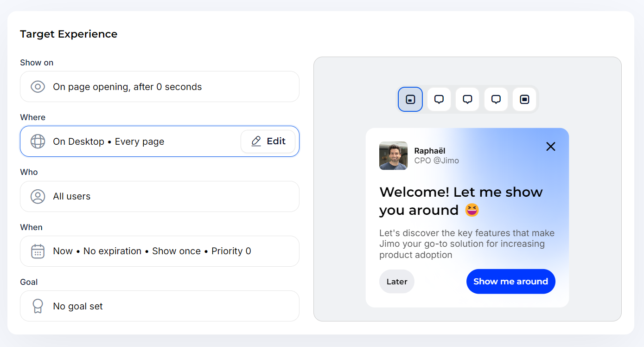Select the second step in preview switcher
Image resolution: width=644 pixels, height=347 pixels.
click(439, 99)
